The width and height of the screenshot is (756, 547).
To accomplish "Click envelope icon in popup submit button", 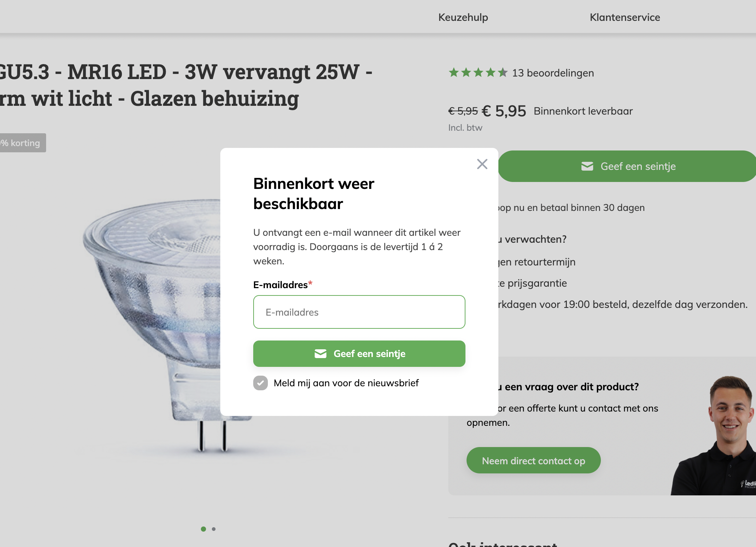I will (321, 354).
